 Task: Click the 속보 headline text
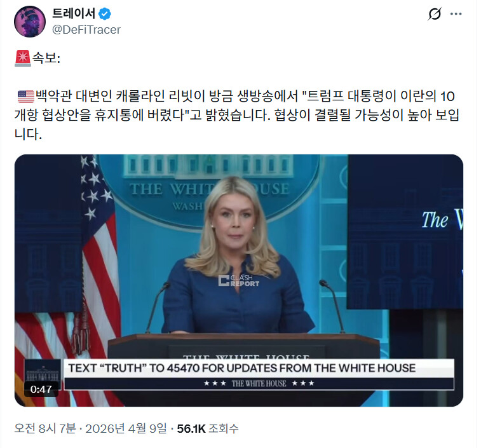[46, 58]
